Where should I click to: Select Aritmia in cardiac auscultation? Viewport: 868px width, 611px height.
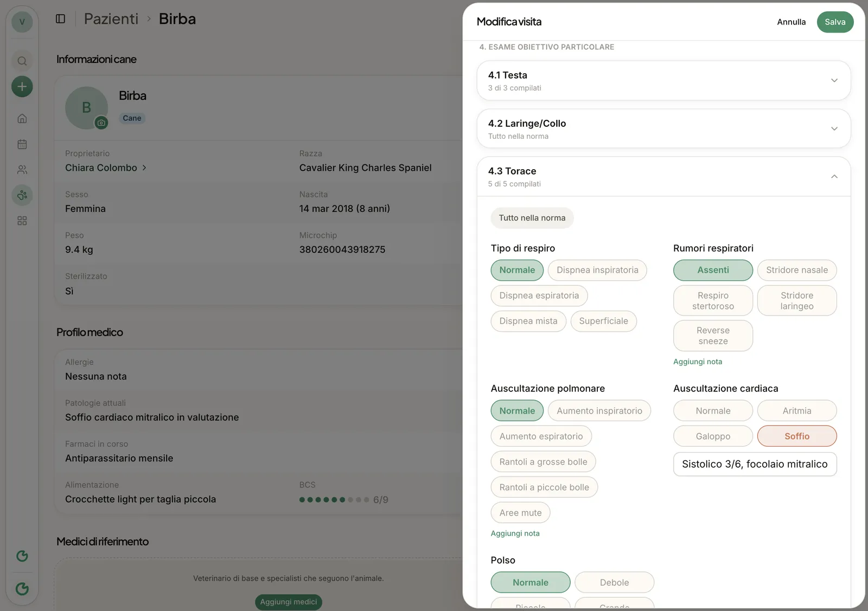click(x=797, y=411)
